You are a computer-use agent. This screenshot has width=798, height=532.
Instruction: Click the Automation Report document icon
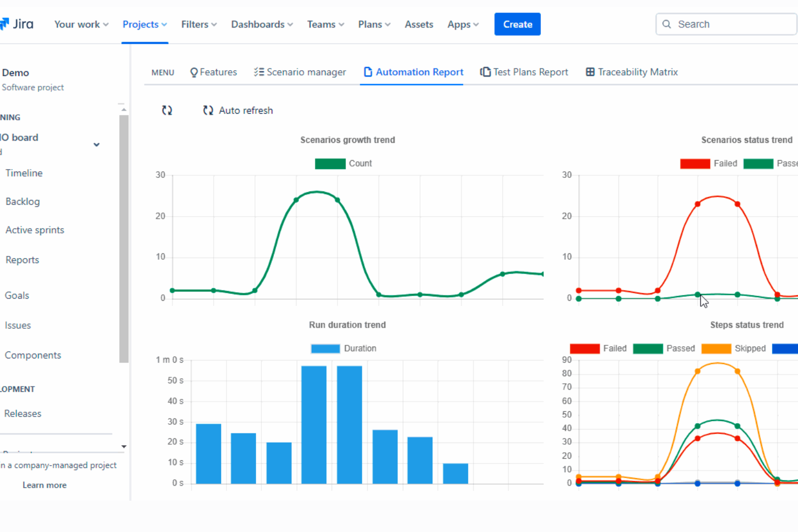(x=368, y=71)
